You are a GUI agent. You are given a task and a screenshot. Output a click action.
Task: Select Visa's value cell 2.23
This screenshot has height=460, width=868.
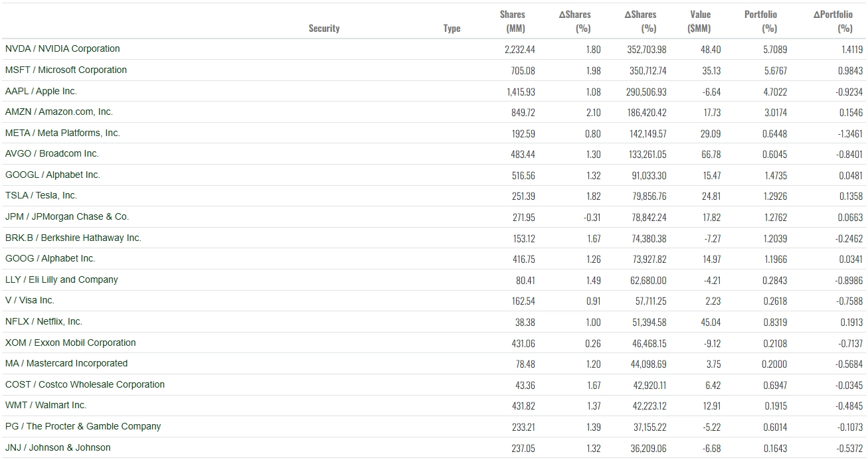point(713,301)
